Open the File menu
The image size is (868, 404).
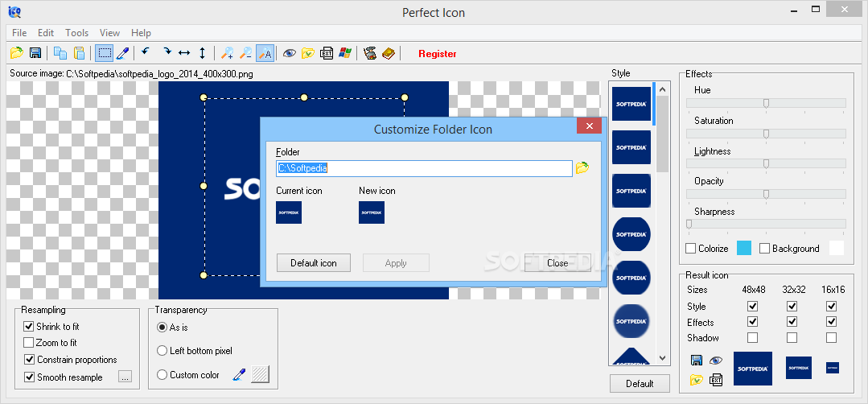coord(19,33)
